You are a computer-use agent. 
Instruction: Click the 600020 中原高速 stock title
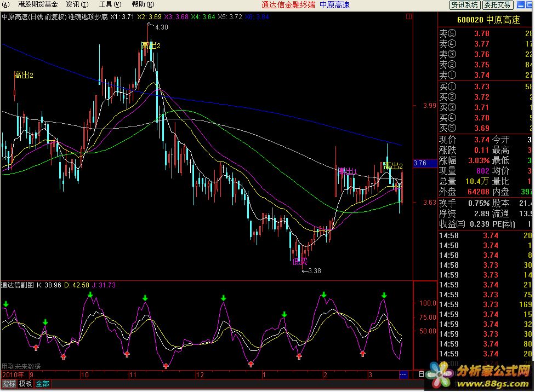pyautogui.click(x=488, y=20)
